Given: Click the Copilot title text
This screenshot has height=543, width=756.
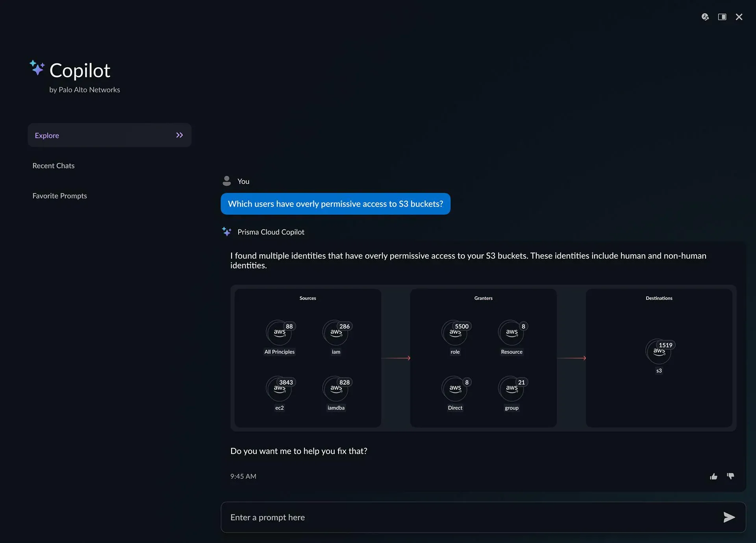Looking at the screenshot, I should click(x=80, y=71).
